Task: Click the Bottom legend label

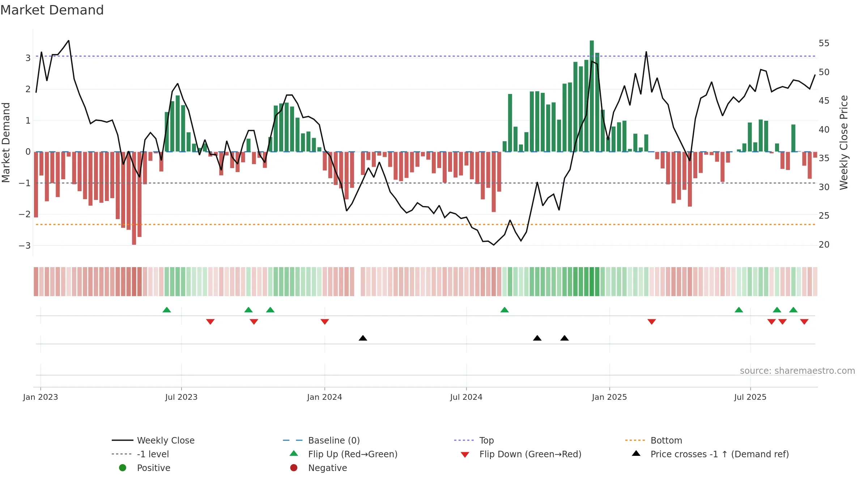Action: [x=666, y=440]
